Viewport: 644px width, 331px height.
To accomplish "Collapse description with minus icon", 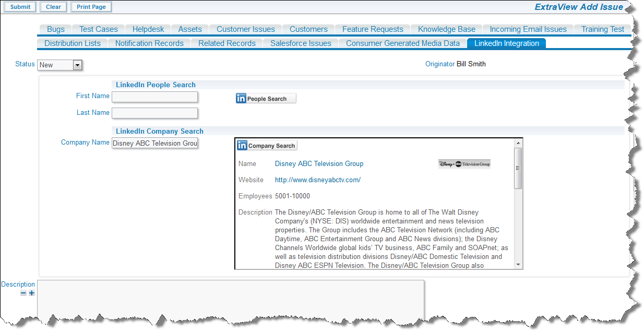I will [23, 293].
